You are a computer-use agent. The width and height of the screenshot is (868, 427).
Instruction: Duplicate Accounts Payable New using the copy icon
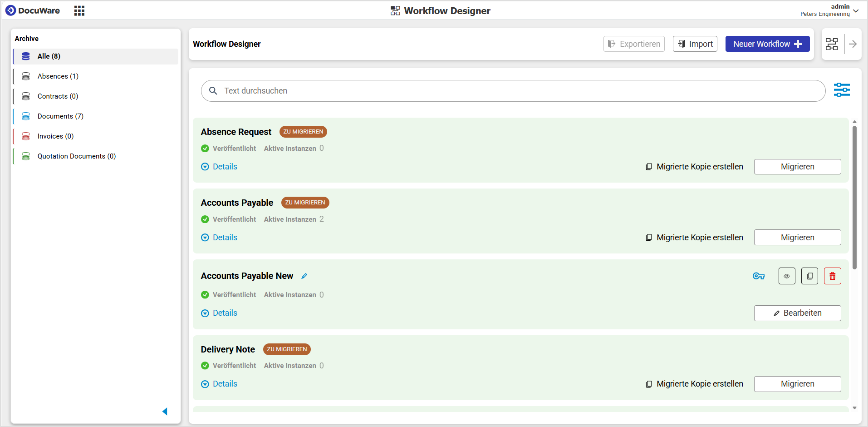point(809,276)
